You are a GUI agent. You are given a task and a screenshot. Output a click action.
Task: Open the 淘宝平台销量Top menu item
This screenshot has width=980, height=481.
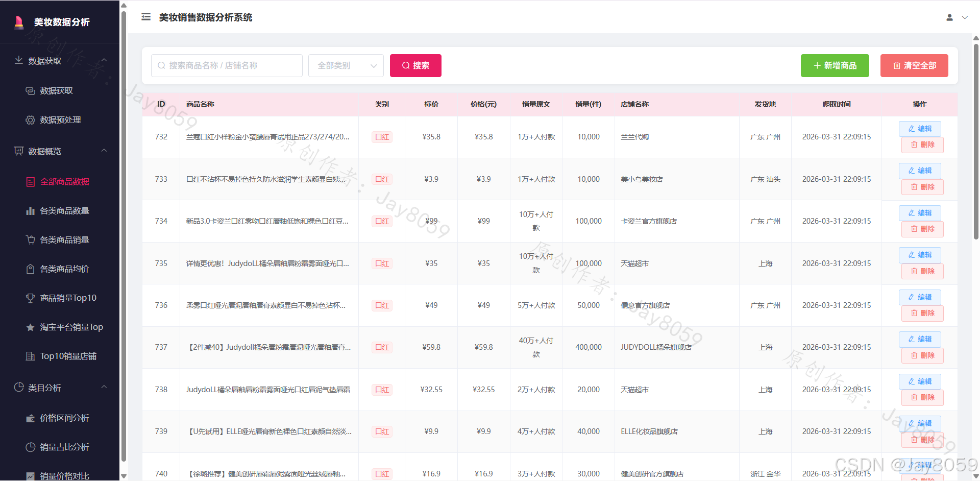click(60, 327)
